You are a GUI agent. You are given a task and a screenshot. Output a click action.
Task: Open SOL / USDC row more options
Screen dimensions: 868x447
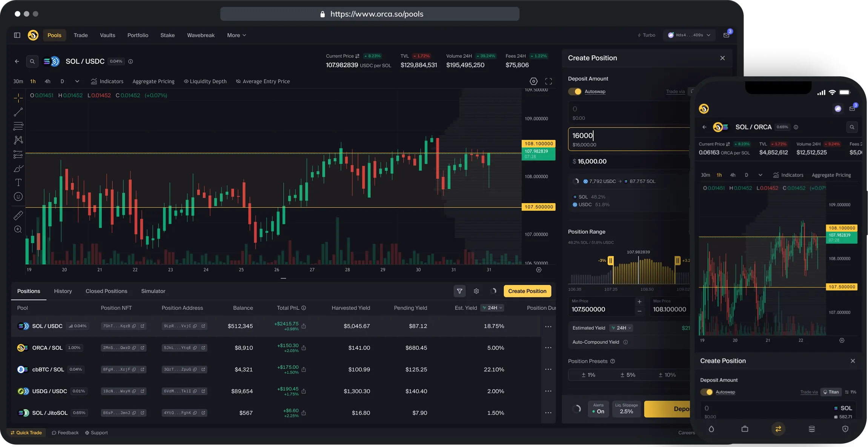tap(548, 326)
